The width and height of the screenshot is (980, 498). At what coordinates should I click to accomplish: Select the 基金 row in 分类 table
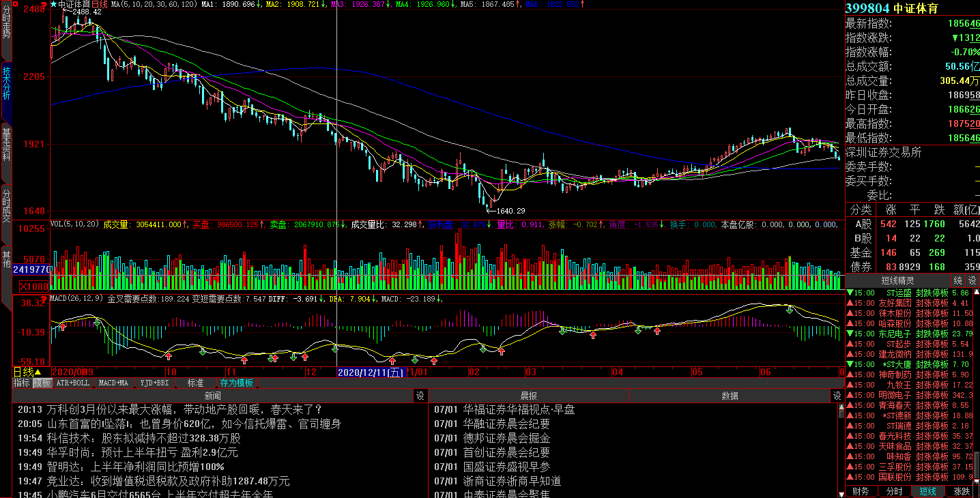912,252
